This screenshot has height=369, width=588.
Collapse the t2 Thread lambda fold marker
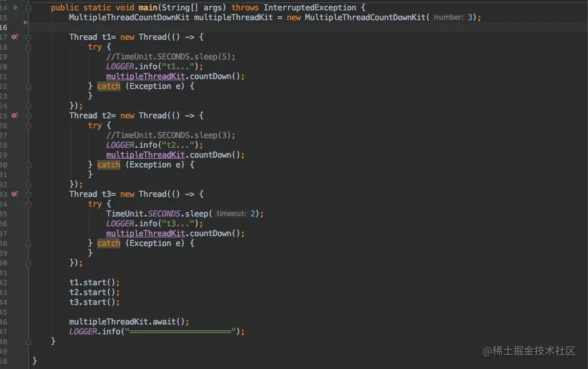(x=28, y=115)
